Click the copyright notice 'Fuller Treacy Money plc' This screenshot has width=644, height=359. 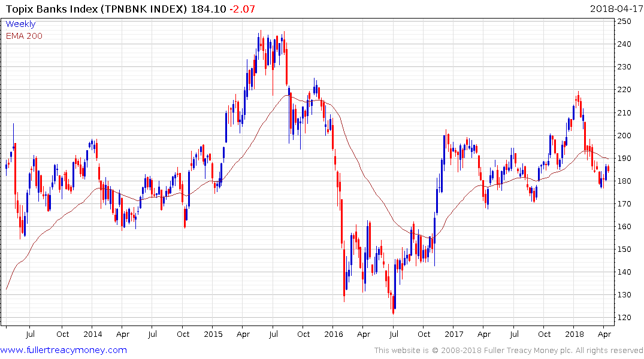528,351
